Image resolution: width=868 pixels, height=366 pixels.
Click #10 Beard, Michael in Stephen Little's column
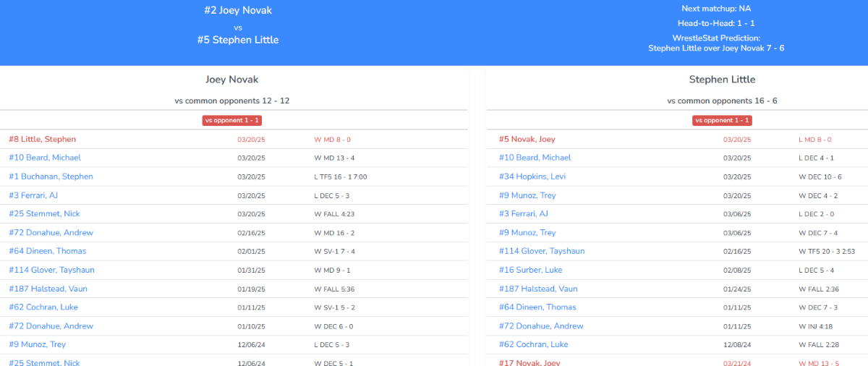pyautogui.click(x=535, y=158)
